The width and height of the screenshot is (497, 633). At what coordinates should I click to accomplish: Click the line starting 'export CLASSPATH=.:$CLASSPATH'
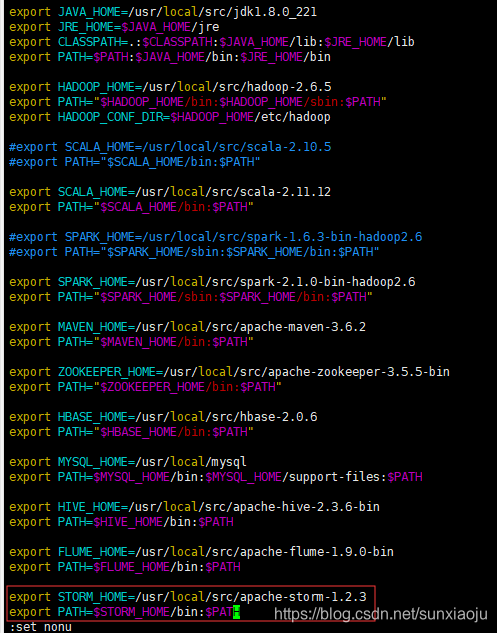[x=212, y=42]
